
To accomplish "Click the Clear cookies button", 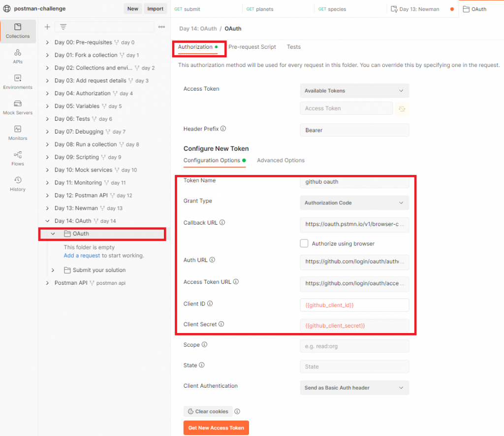I will click(208, 411).
